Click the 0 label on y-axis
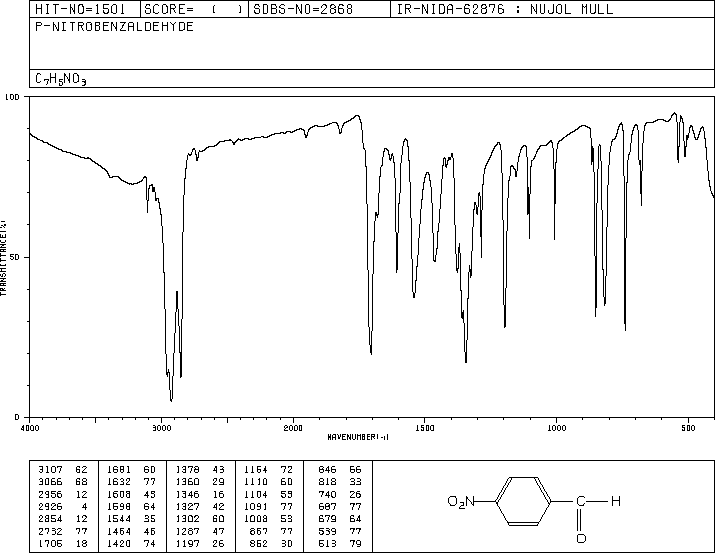The width and height of the screenshot is (715, 553). click(x=17, y=417)
